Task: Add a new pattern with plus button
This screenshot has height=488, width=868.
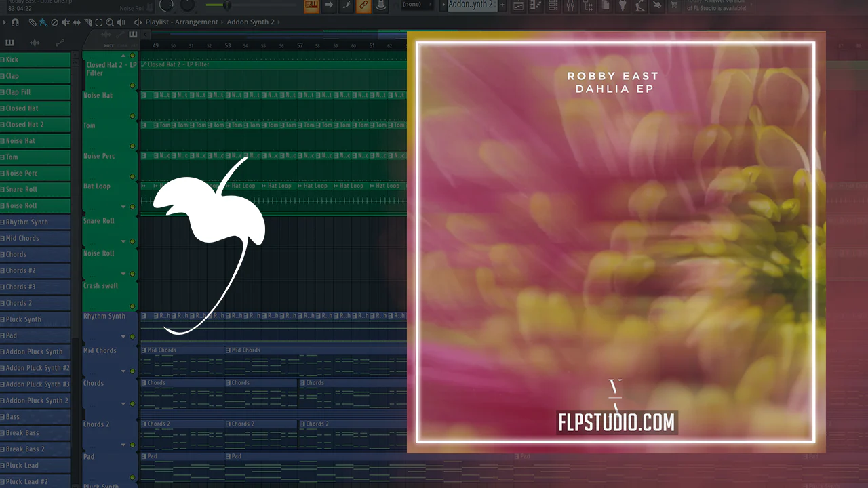Action: (504, 5)
